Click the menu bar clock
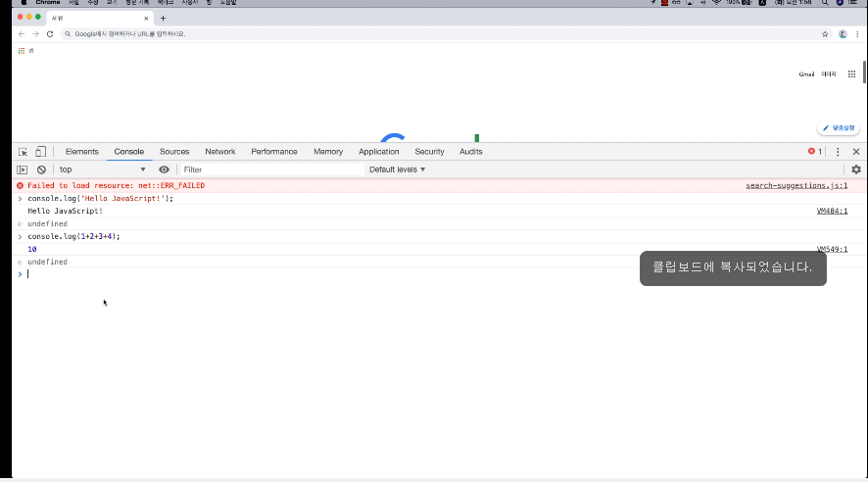Viewport: 868px width, 482px height. (794, 3)
